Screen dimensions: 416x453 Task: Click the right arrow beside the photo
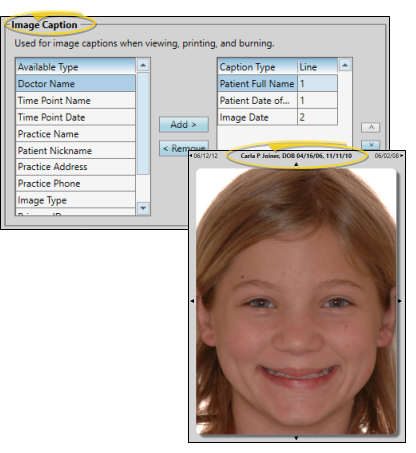pos(400,301)
